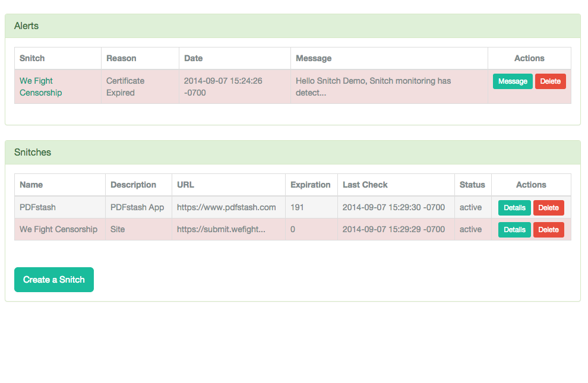This screenshot has height=383, width=588.
Task: Click the Last Check column header
Action: [x=365, y=185]
